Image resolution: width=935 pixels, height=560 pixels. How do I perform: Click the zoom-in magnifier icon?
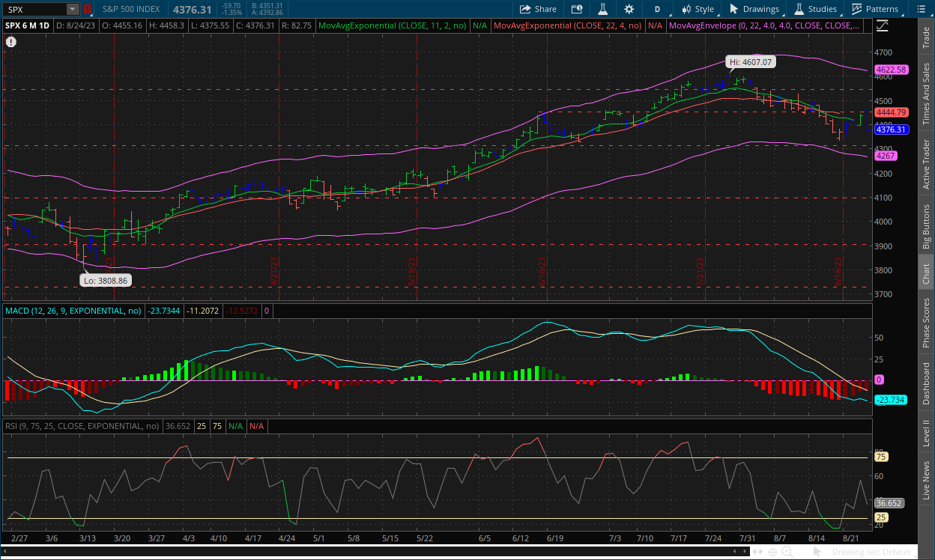click(x=787, y=552)
